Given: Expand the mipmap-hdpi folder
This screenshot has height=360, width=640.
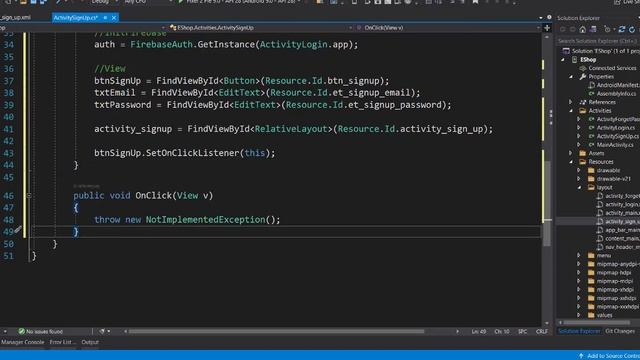Looking at the screenshot, I should point(579,273).
